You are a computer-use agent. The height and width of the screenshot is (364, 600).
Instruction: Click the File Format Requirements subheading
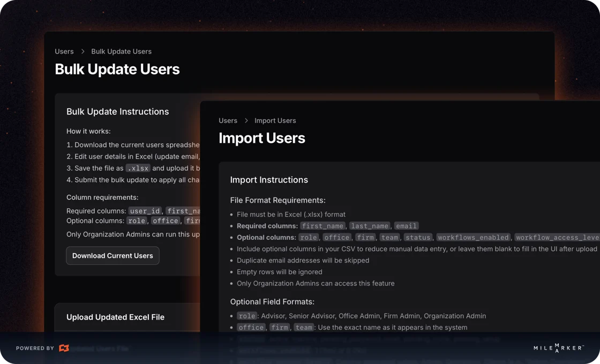pos(278,200)
